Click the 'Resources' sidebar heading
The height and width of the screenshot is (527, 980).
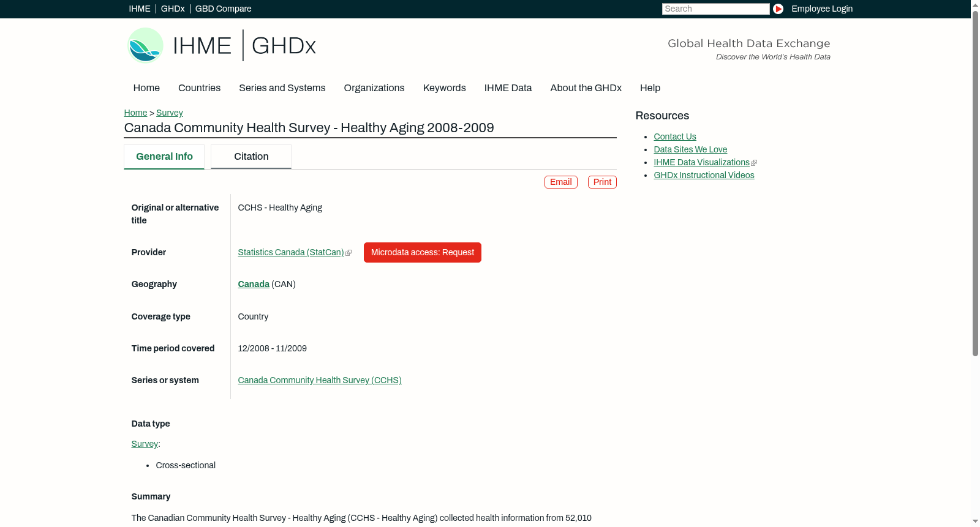(662, 116)
